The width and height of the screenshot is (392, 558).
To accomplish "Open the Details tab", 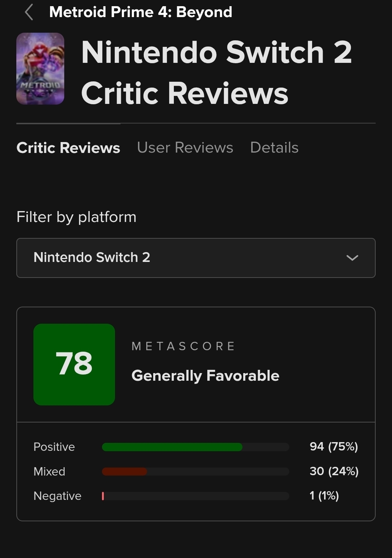I will pyautogui.click(x=274, y=148).
